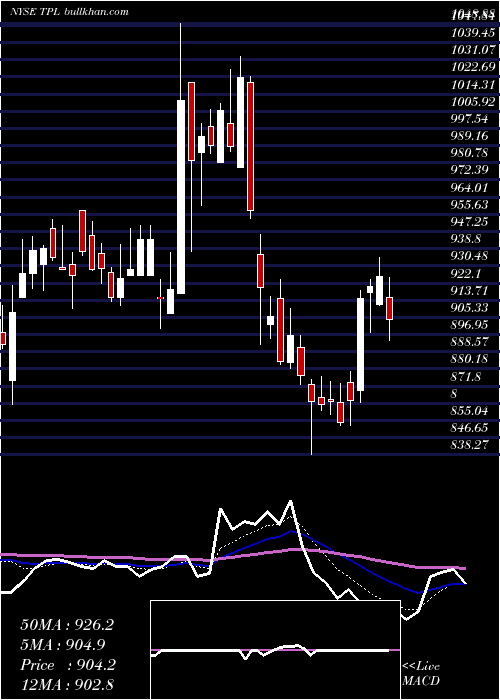Select the 1005.92 price axis label
Image resolution: width=500 pixels, height=700 pixels.
[473, 102]
